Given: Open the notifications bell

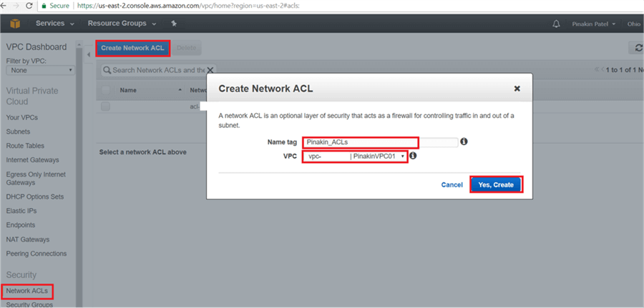Looking at the screenshot, I should click(x=557, y=24).
